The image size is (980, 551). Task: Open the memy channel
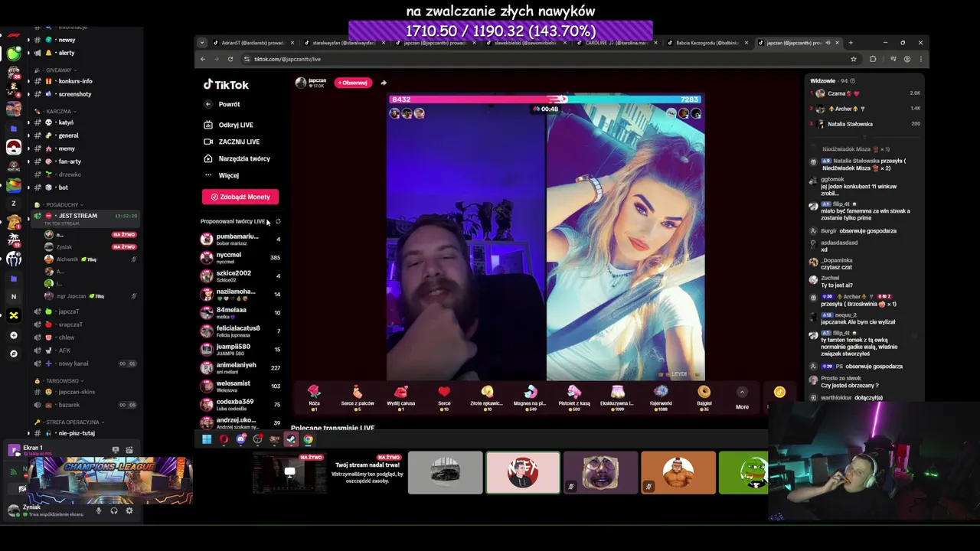[67, 148]
